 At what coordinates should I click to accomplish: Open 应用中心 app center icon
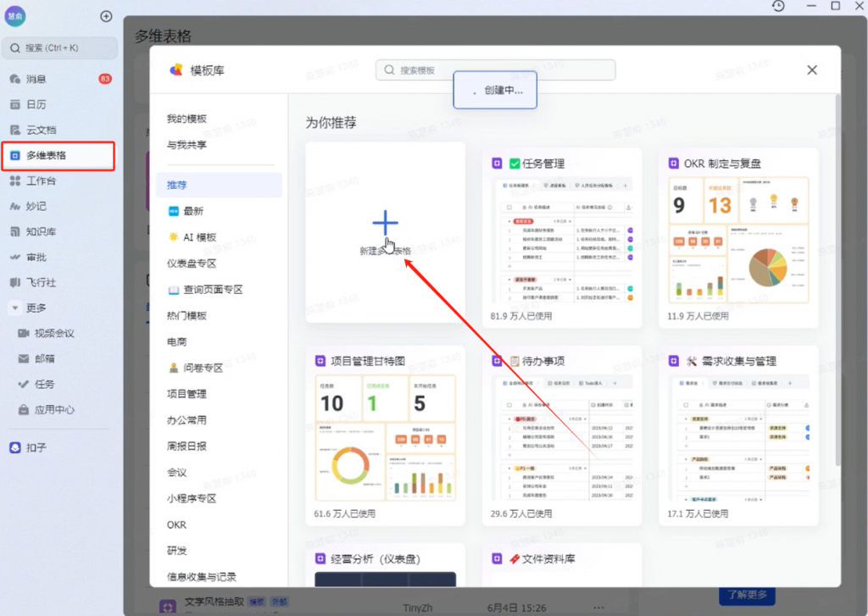(x=23, y=409)
